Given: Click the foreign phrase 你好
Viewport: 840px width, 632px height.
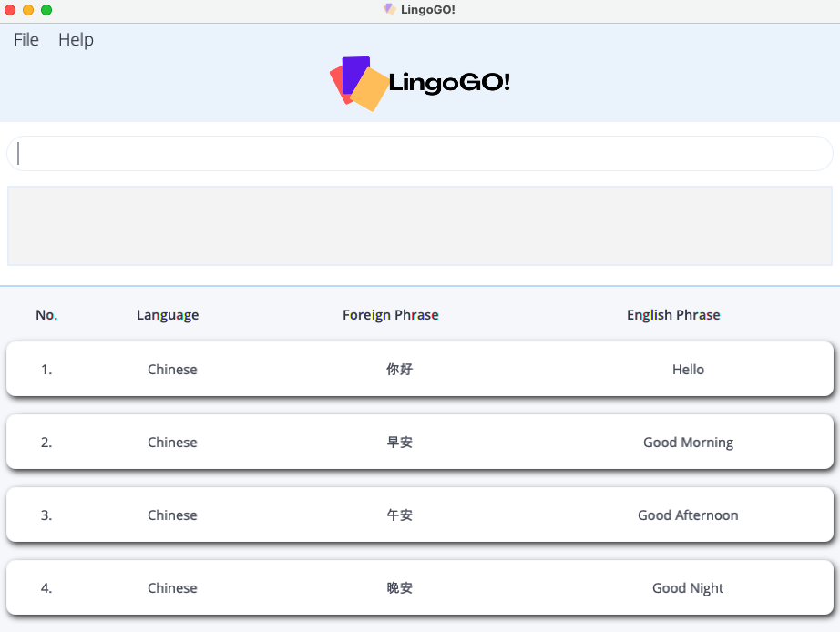Looking at the screenshot, I should pyautogui.click(x=399, y=370).
